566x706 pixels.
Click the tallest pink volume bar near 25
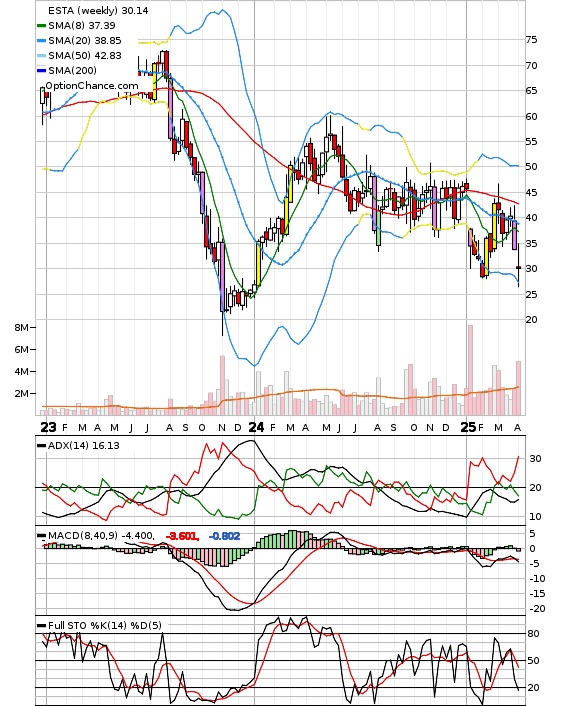tap(471, 370)
